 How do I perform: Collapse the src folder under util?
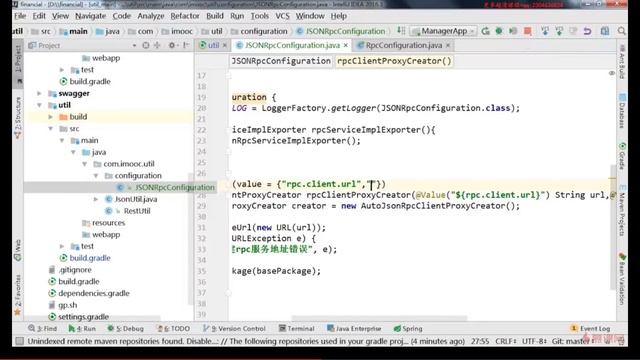coord(51,129)
